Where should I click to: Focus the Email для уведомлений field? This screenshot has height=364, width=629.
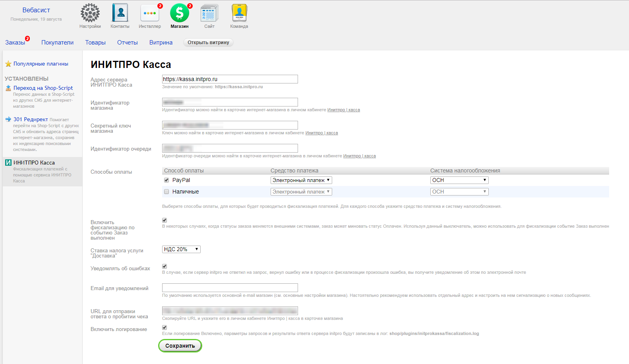230,288
